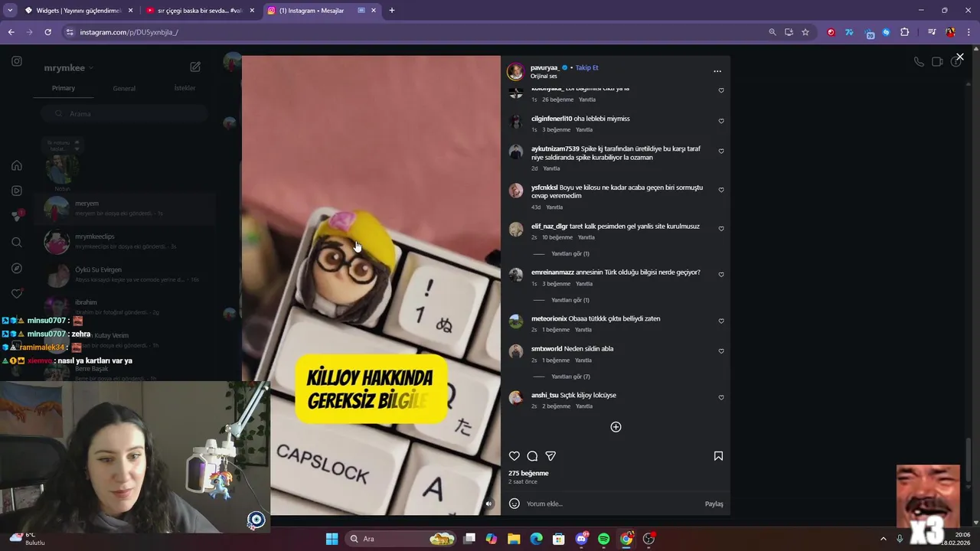This screenshot has height=551, width=980.
Task: Expand replies under emreinanmazz's comment
Action: pyautogui.click(x=570, y=300)
